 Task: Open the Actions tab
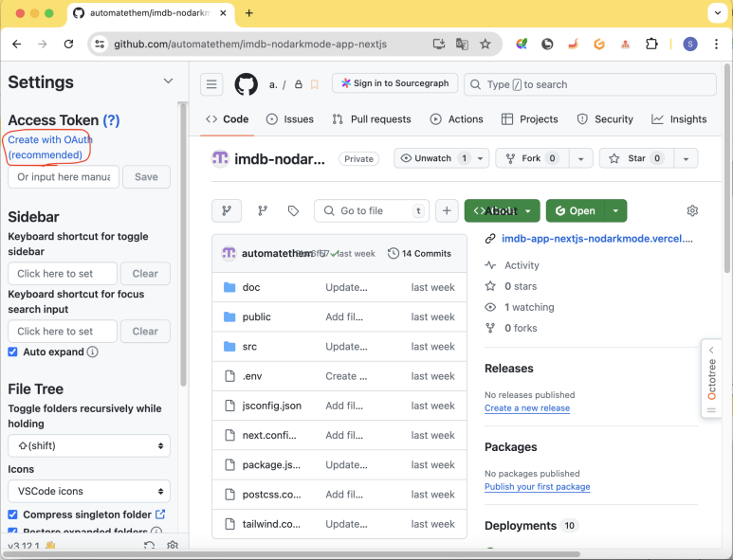pos(457,119)
